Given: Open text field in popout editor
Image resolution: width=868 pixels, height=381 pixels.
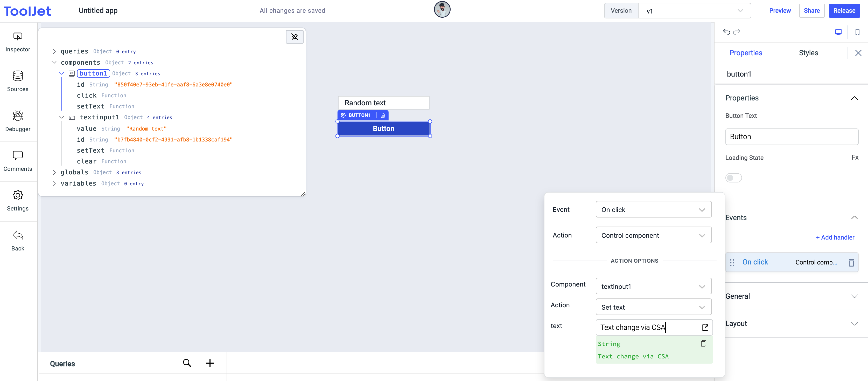Looking at the screenshot, I should pos(705,327).
